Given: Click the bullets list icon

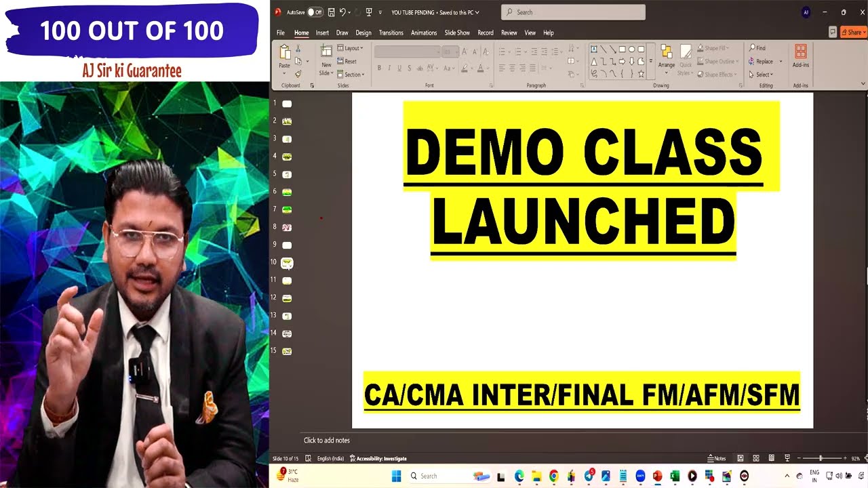Looking at the screenshot, I should click(502, 52).
